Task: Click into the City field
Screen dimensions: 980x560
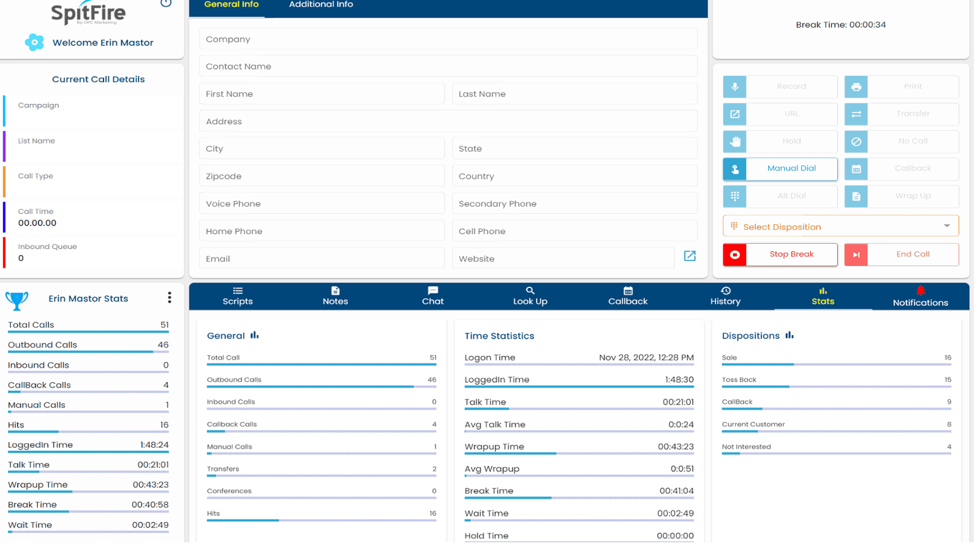Action: (x=322, y=148)
